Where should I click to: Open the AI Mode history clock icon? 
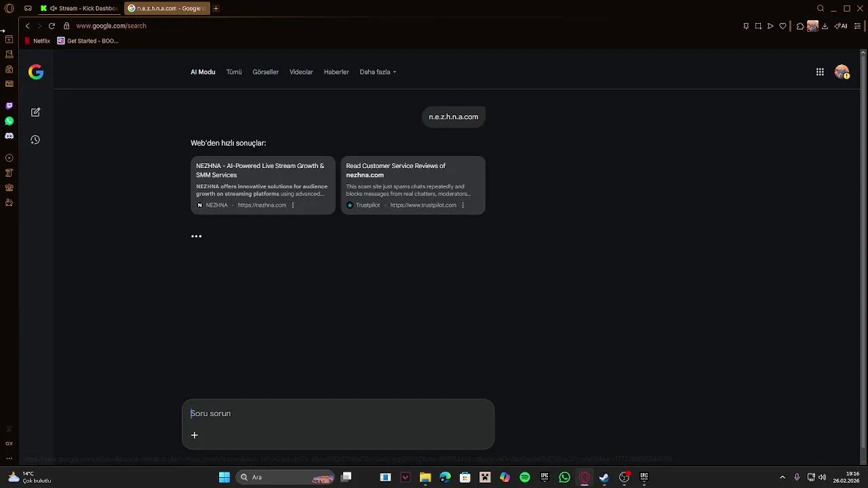point(35,140)
